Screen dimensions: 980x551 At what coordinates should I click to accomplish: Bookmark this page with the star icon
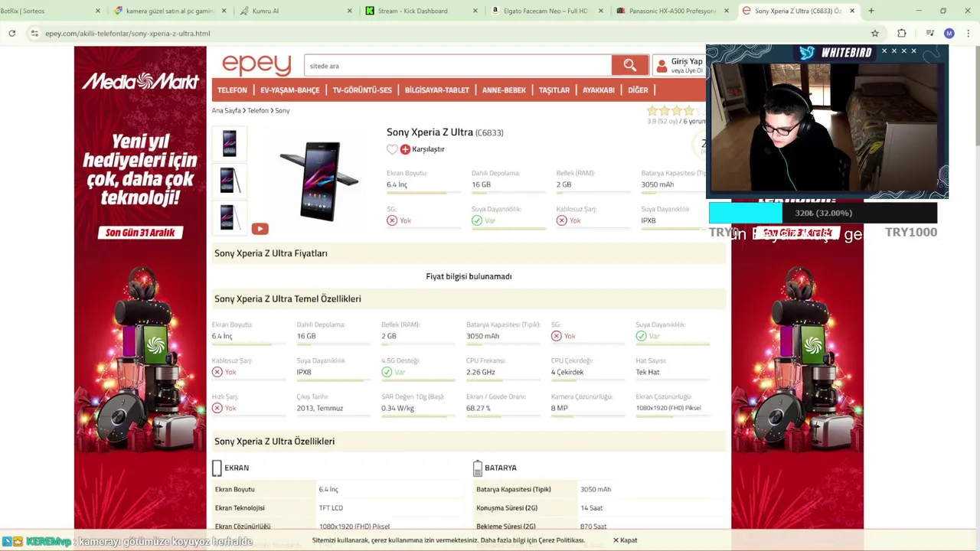pos(875,33)
